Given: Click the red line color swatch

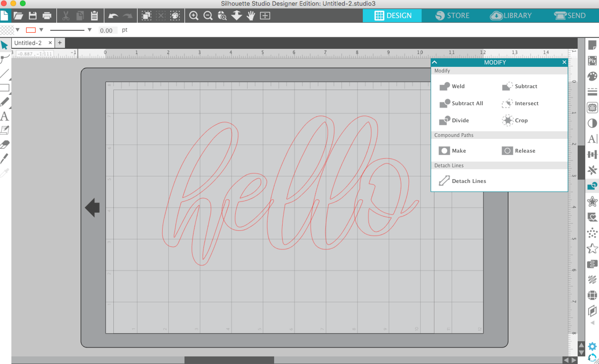Looking at the screenshot, I should point(31,30).
